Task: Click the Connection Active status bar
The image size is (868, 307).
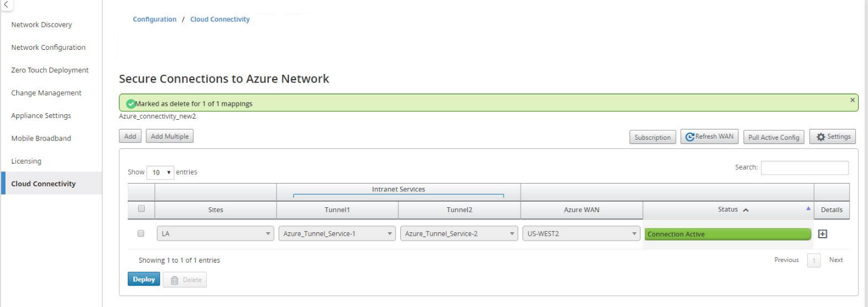Action: click(x=728, y=234)
